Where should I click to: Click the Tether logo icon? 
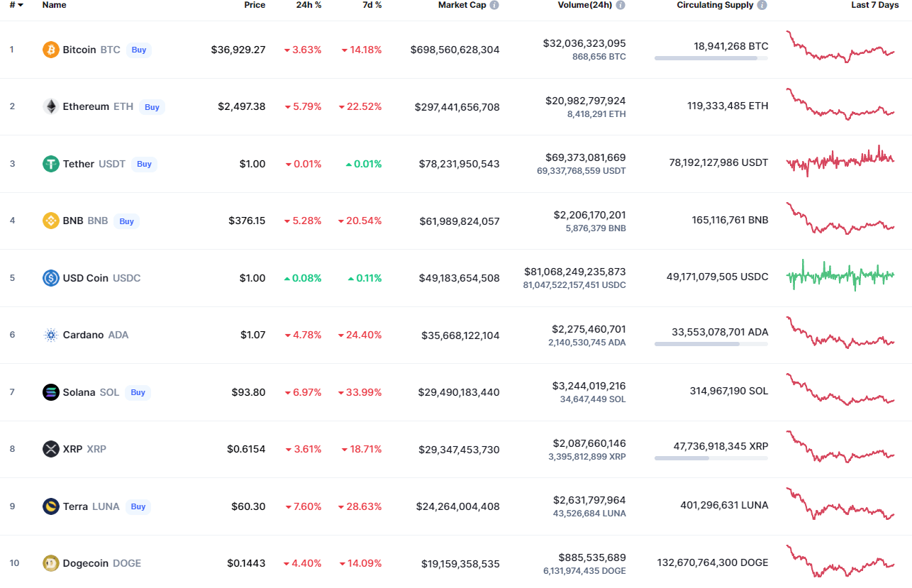(51, 164)
